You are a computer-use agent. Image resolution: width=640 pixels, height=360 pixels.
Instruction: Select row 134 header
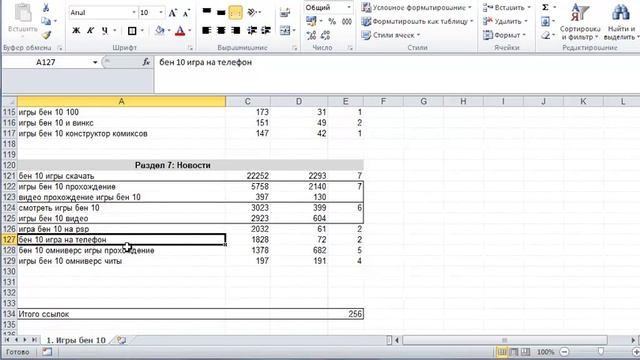9,314
